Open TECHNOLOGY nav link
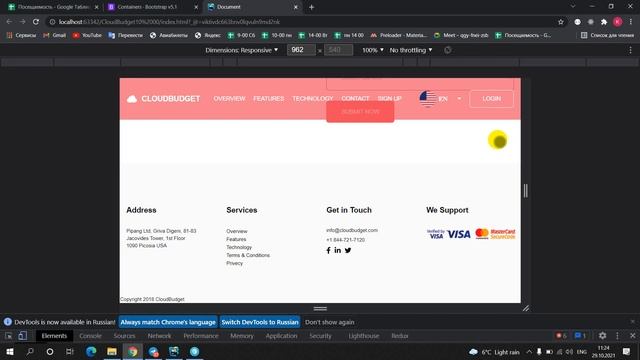 pyautogui.click(x=312, y=99)
